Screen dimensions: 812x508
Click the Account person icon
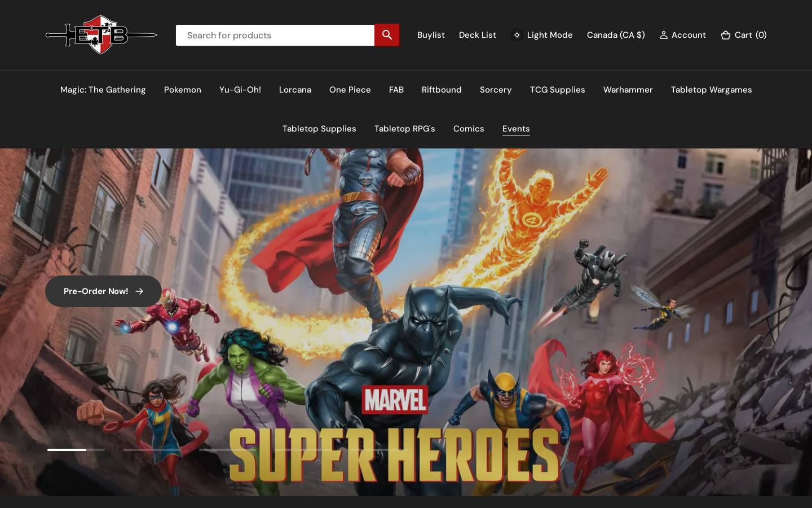pos(664,35)
